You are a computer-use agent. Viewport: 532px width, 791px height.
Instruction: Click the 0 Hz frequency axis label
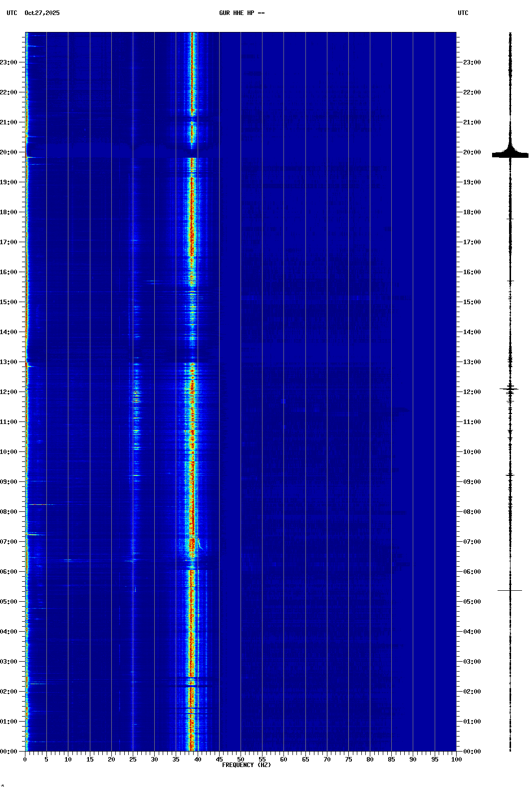point(25,760)
